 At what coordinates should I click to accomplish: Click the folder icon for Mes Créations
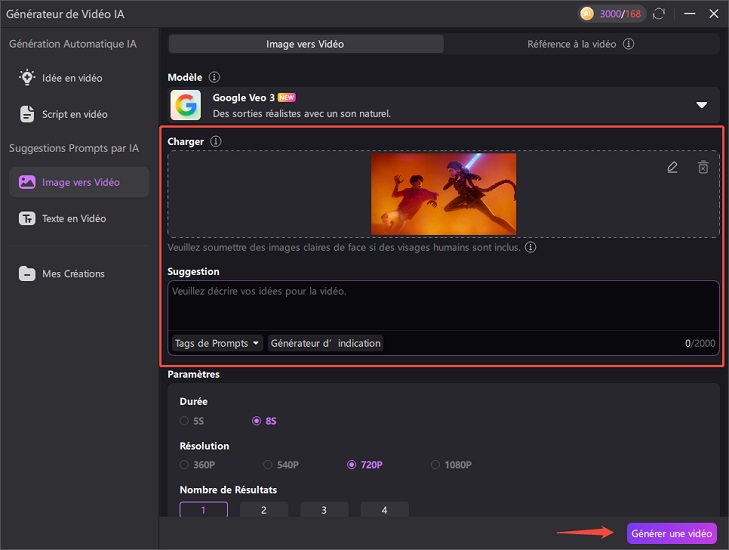click(27, 273)
